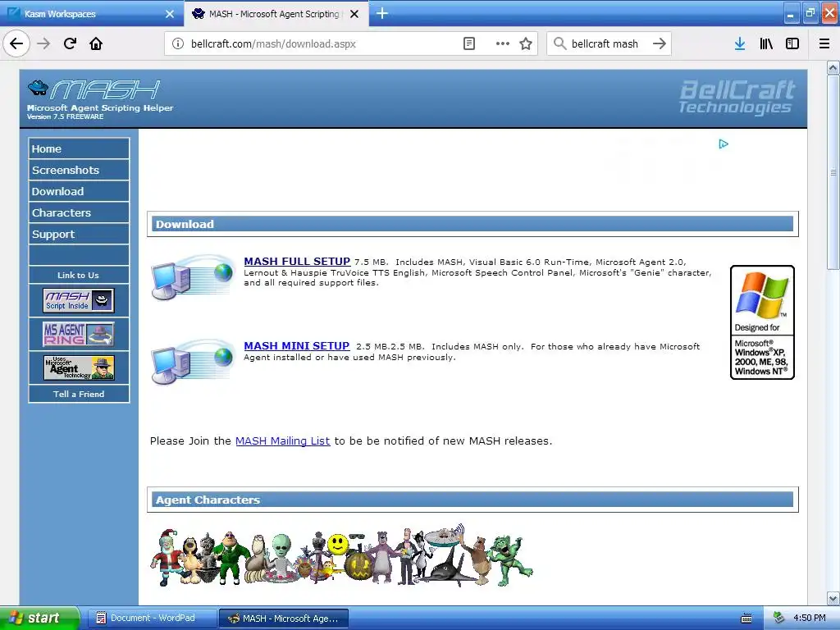This screenshot has width=840, height=630.
Task: Go back to the previous page
Action: [x=16, y=43]
